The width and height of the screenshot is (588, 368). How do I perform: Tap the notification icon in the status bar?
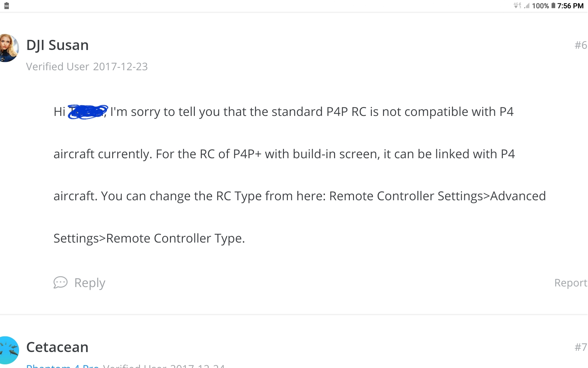(6, 6)
